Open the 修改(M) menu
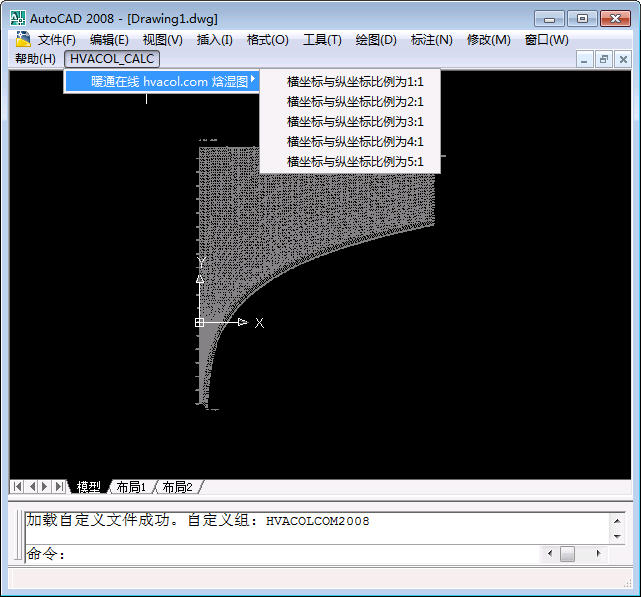This screenshot has height=597, width=641. pos(489,40)
